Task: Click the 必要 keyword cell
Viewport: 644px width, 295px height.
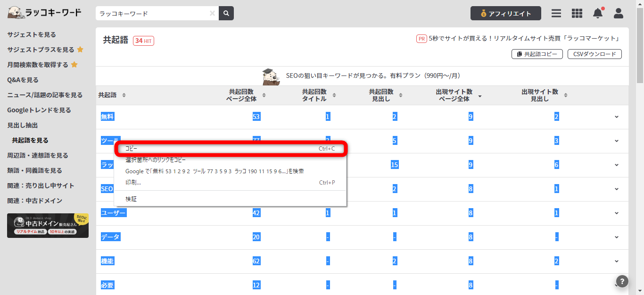Action: tap(107, 285)
